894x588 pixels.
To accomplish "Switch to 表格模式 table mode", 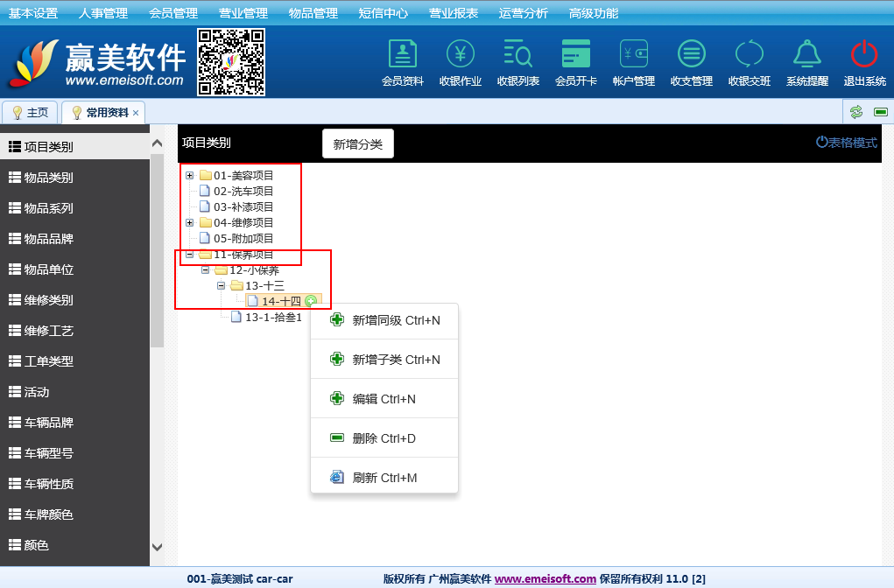I will [x=847, y=143].
